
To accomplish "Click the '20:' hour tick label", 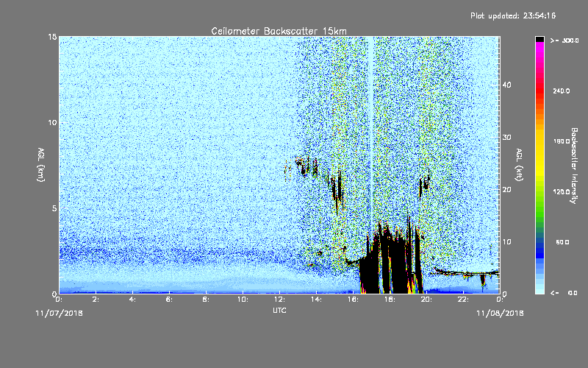I will pyautogui.click(x=427, y=300).
